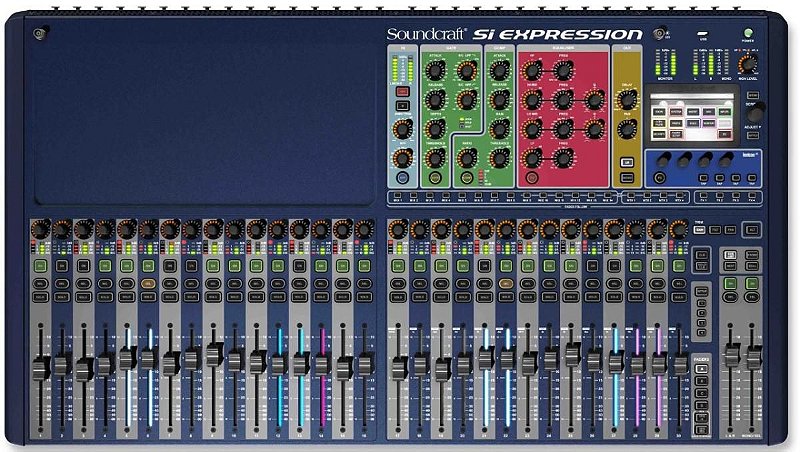Select fader layer C
Image resolution: width=800 pixels, height=452 pixels.
tap(702, 393)
